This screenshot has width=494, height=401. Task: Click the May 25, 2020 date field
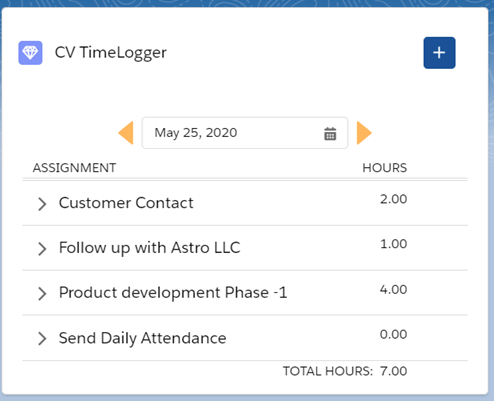245,133
